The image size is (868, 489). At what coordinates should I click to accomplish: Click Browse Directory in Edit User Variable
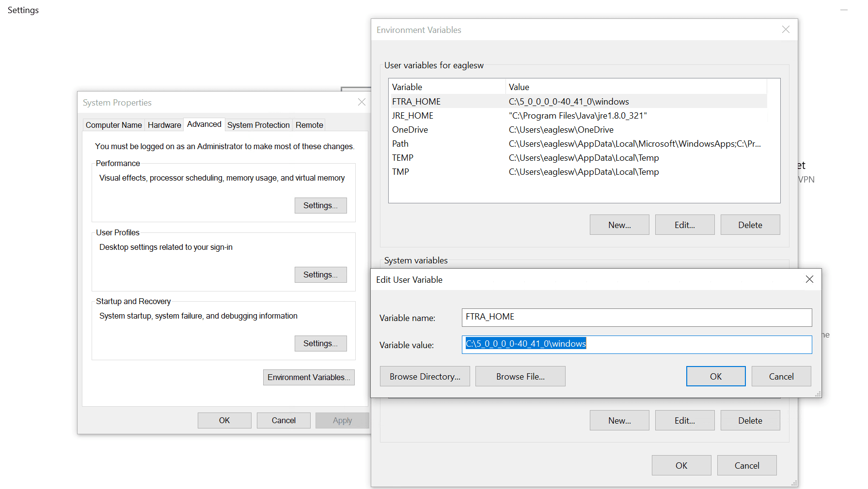[425, 376]
